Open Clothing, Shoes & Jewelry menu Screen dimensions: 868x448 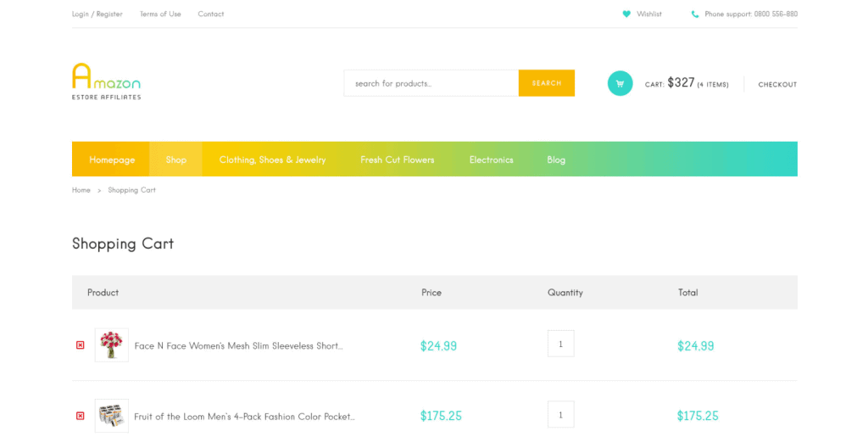point(272,160)
